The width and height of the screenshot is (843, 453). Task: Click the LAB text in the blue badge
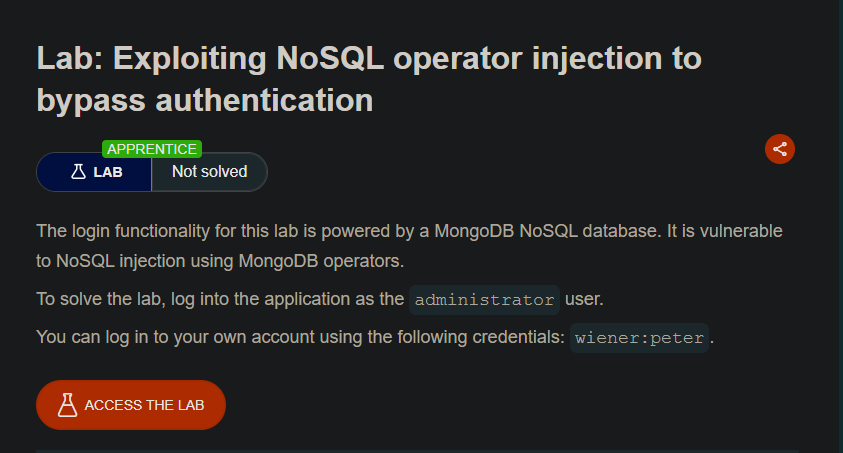[x=108, y=172]
